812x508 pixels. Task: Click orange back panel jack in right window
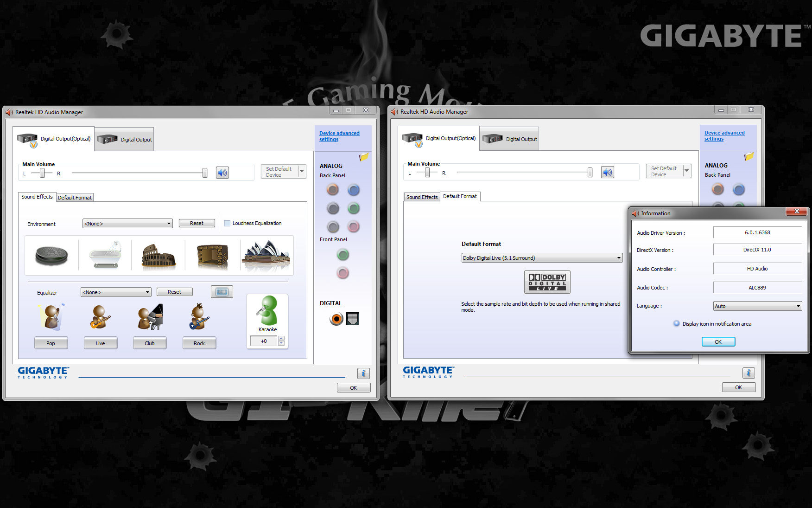[x=718, y=189]
